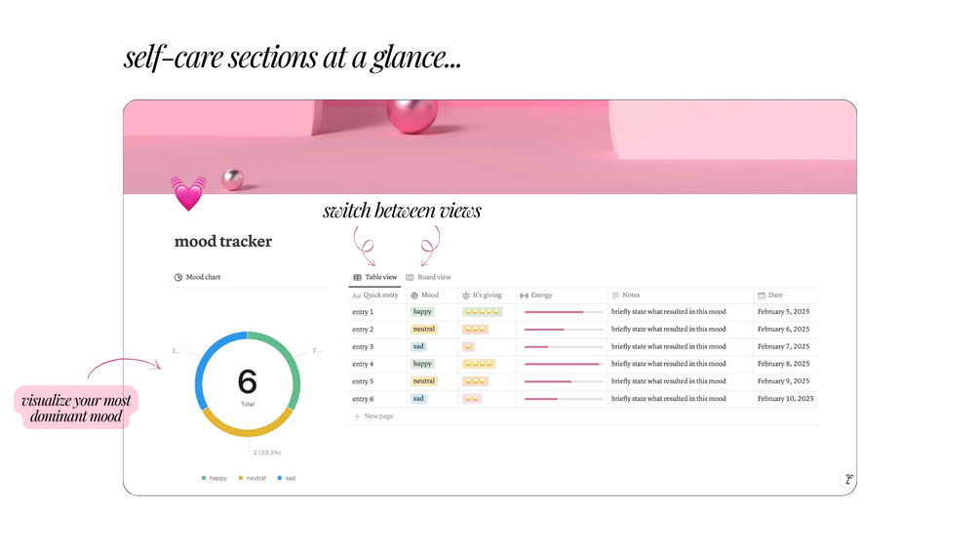Click the 2 (33.3%) chart data label
Screen dimensions: 980x551
(x=267, y=453)
